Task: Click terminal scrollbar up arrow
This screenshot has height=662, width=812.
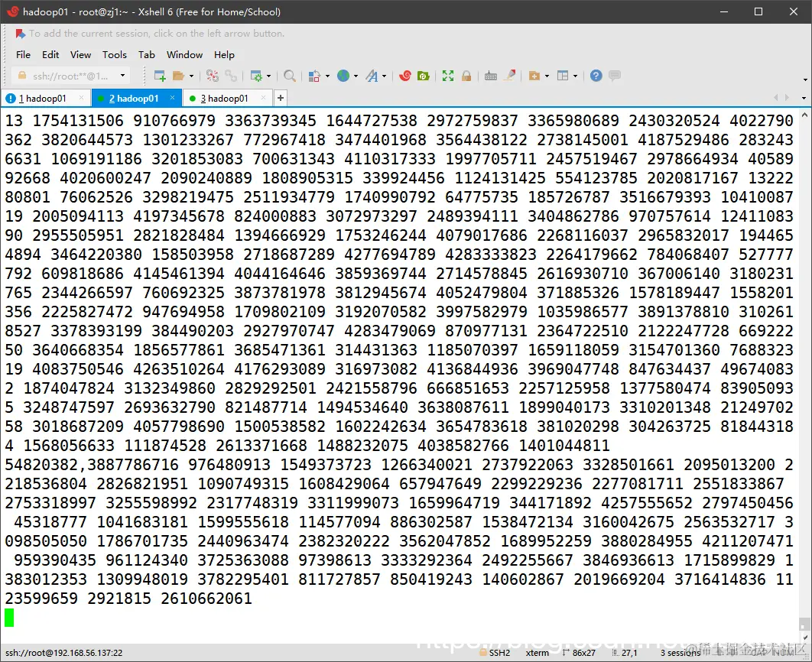Action: pos(805,115)
